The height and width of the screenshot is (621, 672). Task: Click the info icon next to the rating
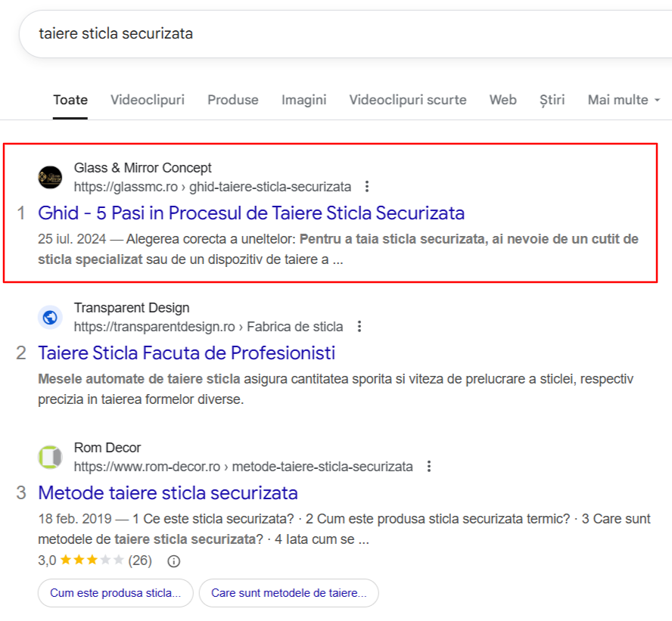coord(173,561)
